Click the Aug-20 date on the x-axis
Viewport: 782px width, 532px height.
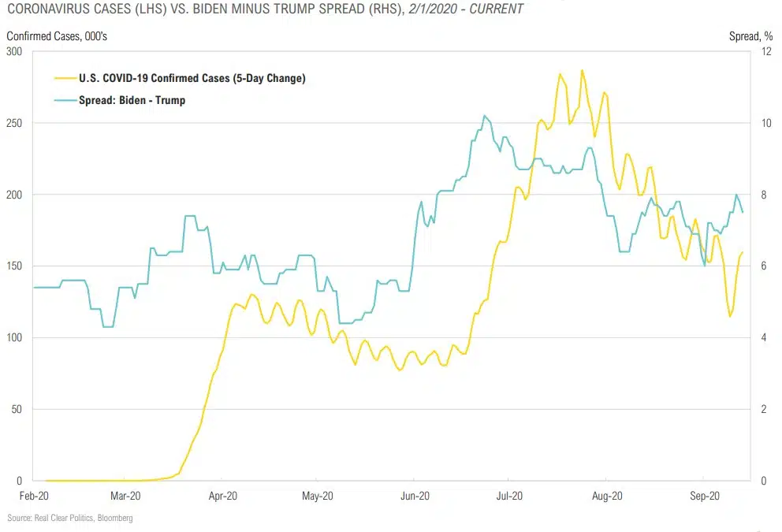[606, 497]
